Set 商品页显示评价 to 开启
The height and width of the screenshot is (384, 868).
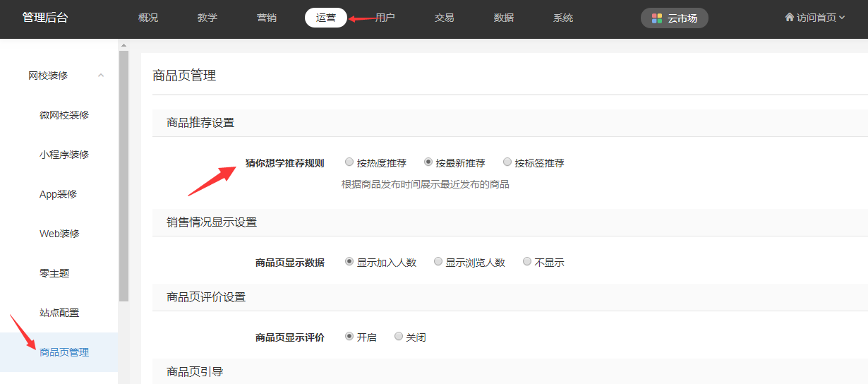tap(349, 337)
